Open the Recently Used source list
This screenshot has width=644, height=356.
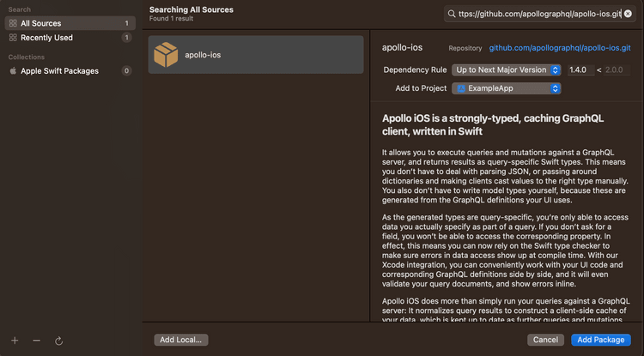coord(70,38)
